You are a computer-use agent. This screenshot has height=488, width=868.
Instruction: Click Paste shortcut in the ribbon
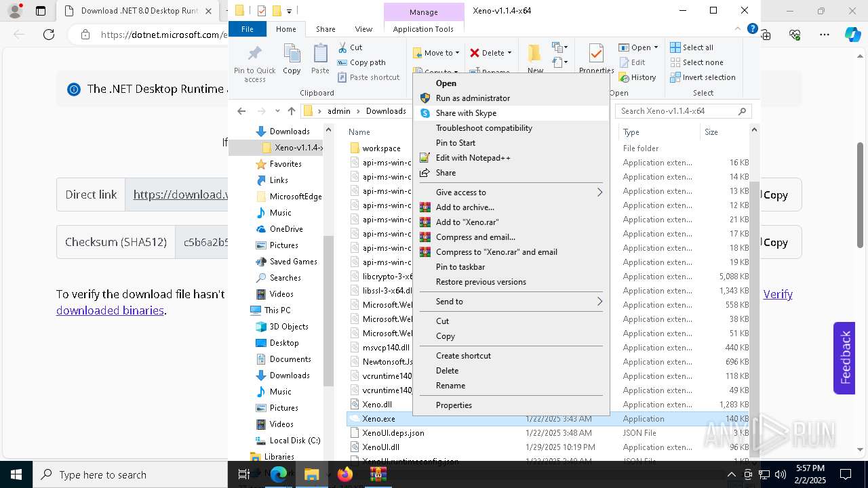point(369,77)
